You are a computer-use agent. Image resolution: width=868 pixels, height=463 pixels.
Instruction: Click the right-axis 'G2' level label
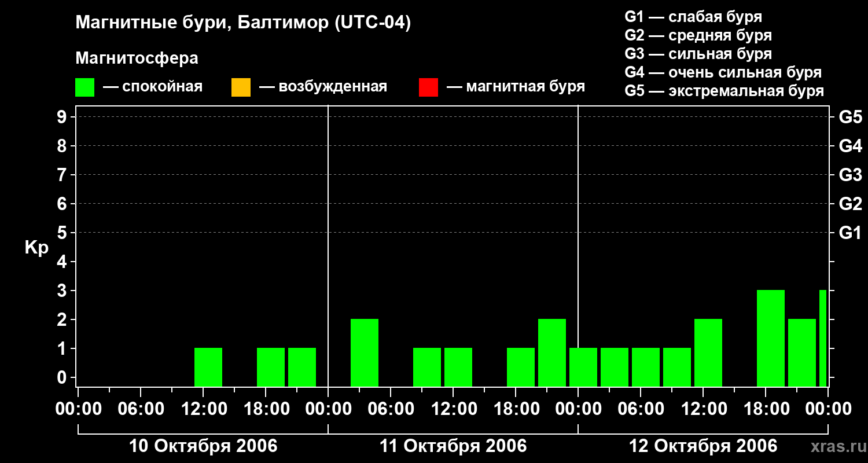click(x=850, y=204)
